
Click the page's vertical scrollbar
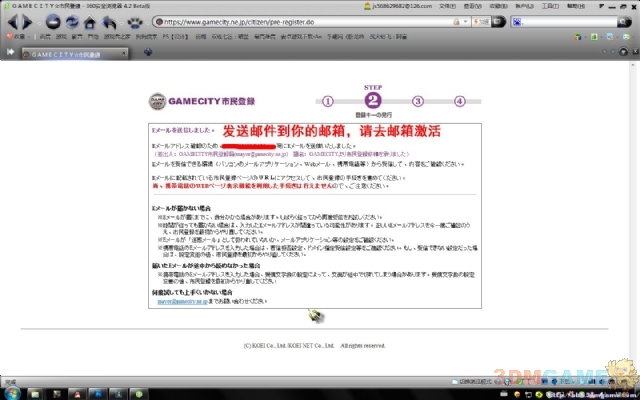(x=634, y=200)
